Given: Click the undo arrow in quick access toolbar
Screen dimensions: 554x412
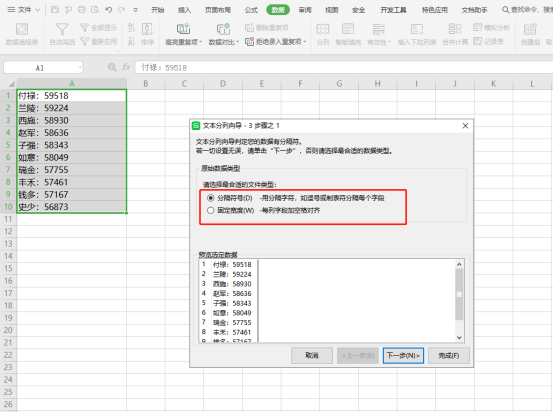Looking at the screenshot, I should pos(108,10).
